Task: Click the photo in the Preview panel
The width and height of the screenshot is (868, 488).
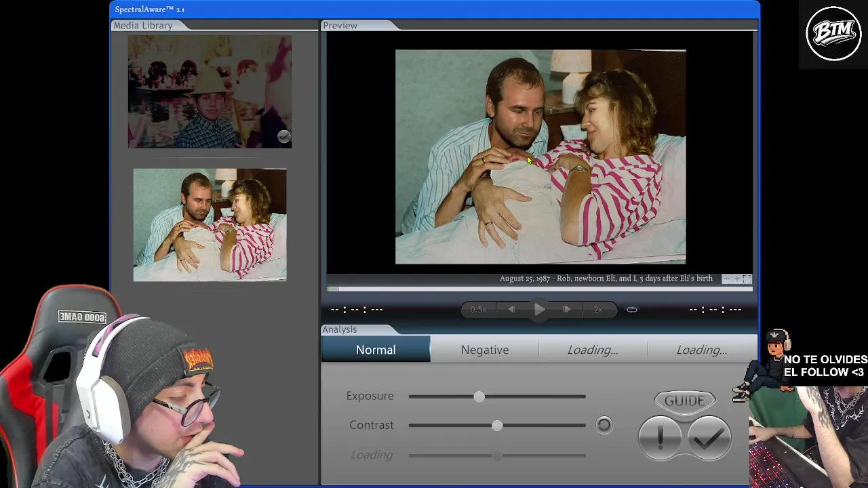Action: tap(540, 157)
